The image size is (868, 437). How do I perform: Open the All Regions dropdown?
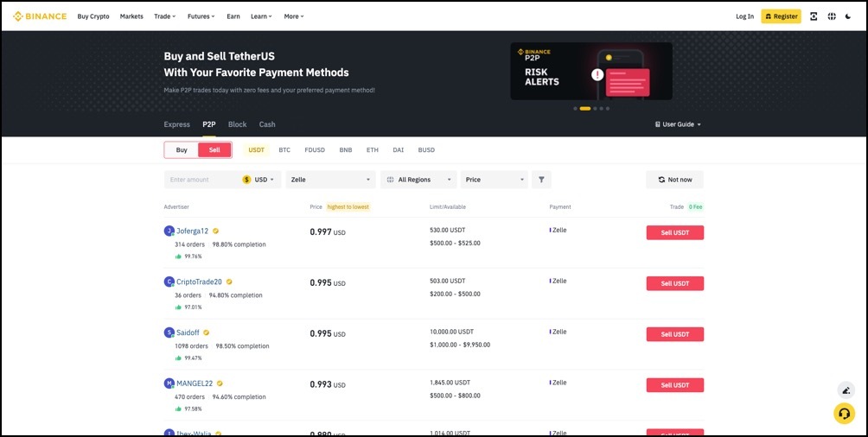(x=418, y=180)
